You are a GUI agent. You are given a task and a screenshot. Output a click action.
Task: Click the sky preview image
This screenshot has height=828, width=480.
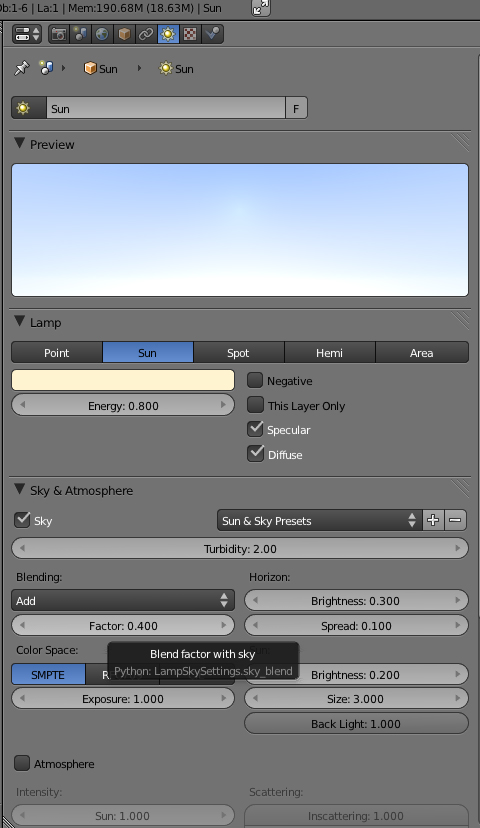point(240,230)
